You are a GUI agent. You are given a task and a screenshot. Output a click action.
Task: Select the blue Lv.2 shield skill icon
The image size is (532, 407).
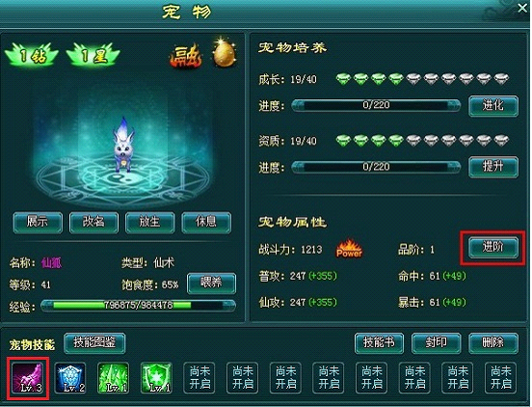tap(70, 378)
